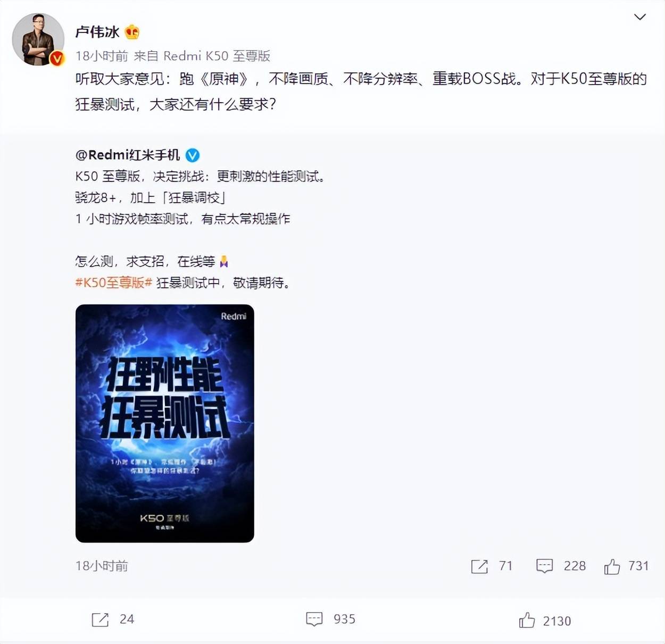Like the post with 2130 thumbs-up
Screen dimensions: 665x644
point(527,620)
